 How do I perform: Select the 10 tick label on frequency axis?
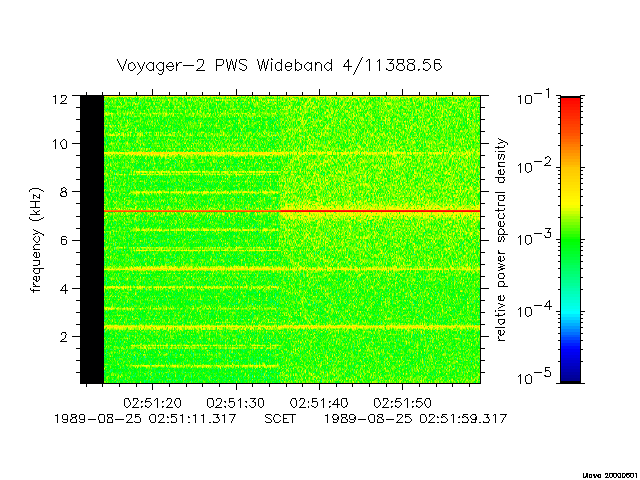click(60, 144)
